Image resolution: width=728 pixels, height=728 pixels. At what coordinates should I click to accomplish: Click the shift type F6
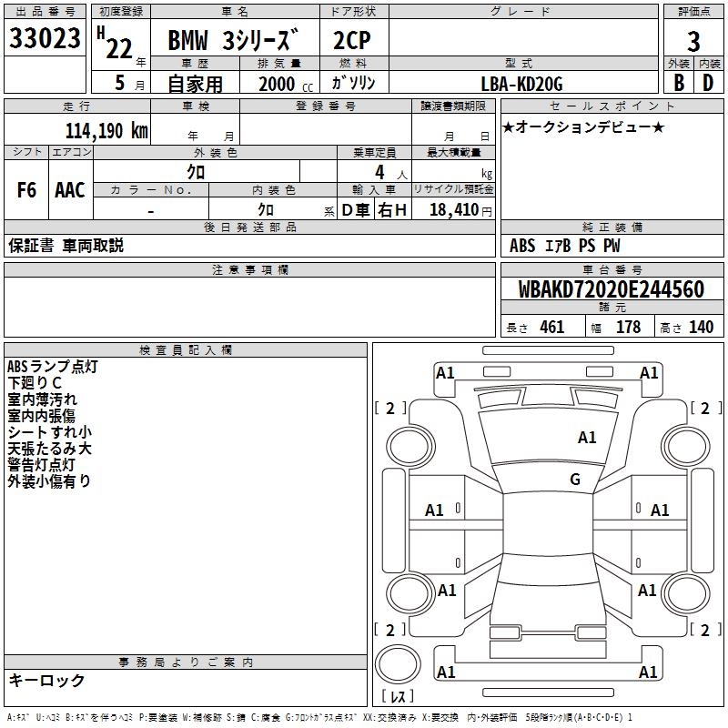click(26, 190)
